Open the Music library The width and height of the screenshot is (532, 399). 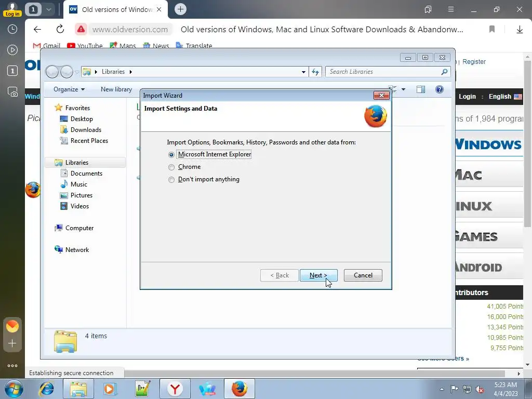[79, 184]
